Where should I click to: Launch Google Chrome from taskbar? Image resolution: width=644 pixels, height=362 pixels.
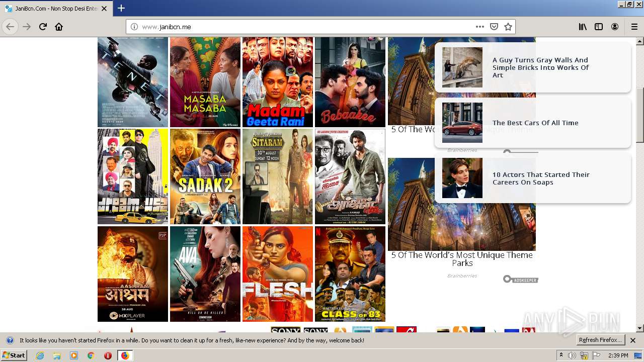click(91, 355)
